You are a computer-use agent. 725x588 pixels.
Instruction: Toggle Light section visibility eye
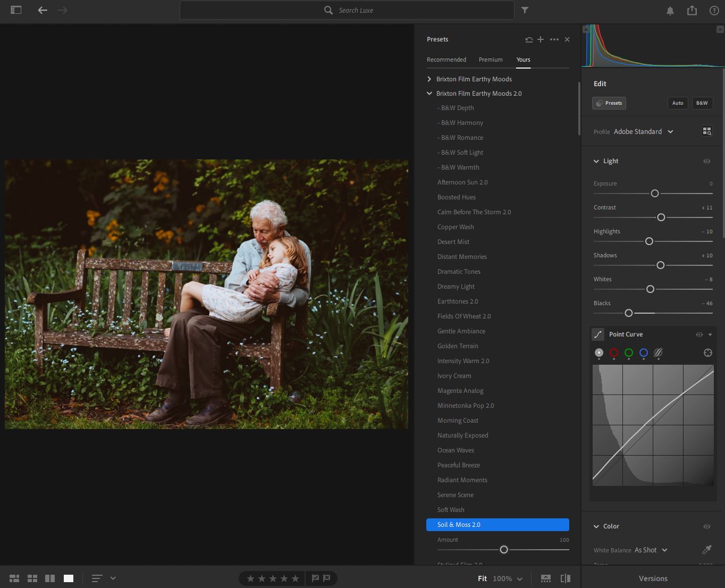[706, 161]
